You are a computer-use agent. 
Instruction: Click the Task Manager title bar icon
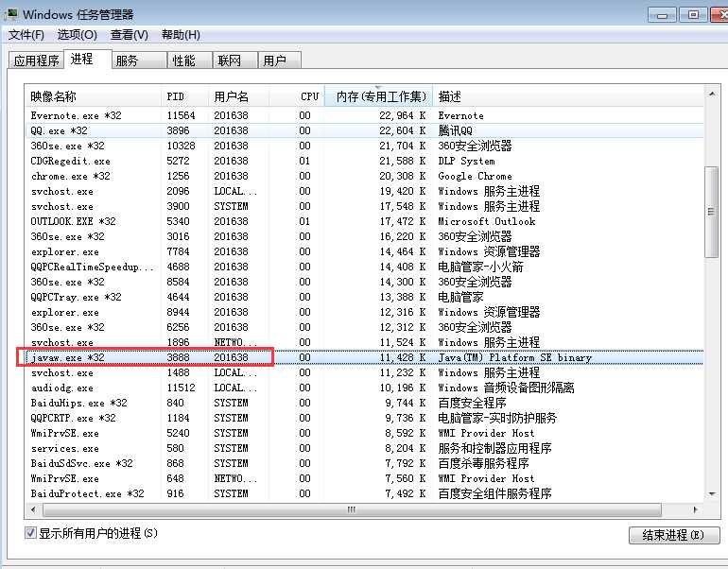(11, 14)
